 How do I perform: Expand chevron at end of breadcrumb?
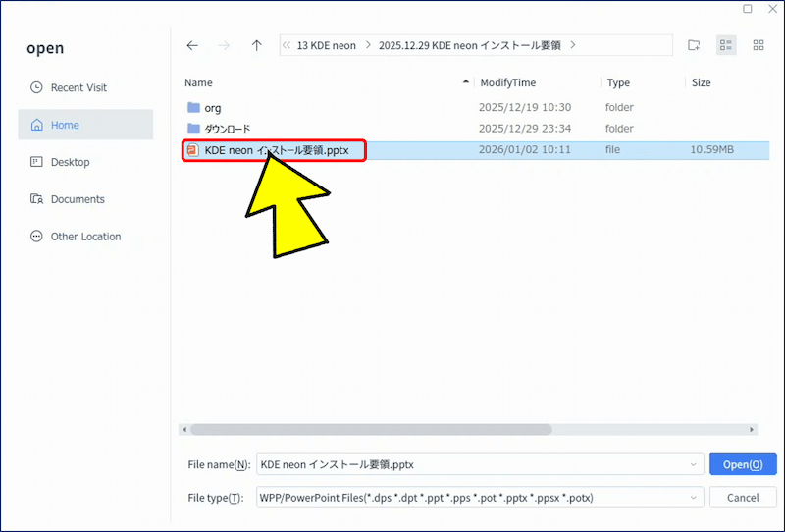(x=573, y=45)
